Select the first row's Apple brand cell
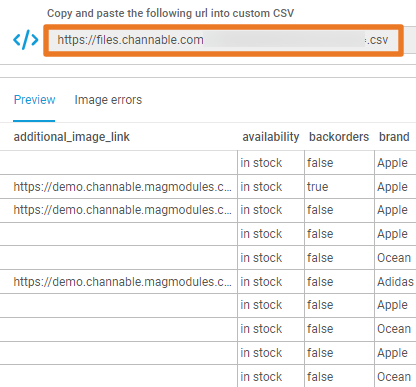This screenshot has width=416, height=387. tap(392, 163)
